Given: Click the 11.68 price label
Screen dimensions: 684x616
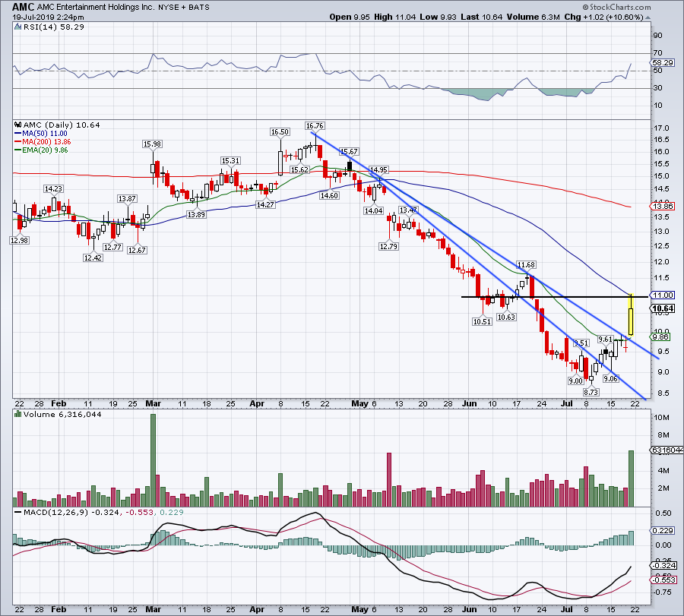Looking at the screenshot, I should 526,264.
